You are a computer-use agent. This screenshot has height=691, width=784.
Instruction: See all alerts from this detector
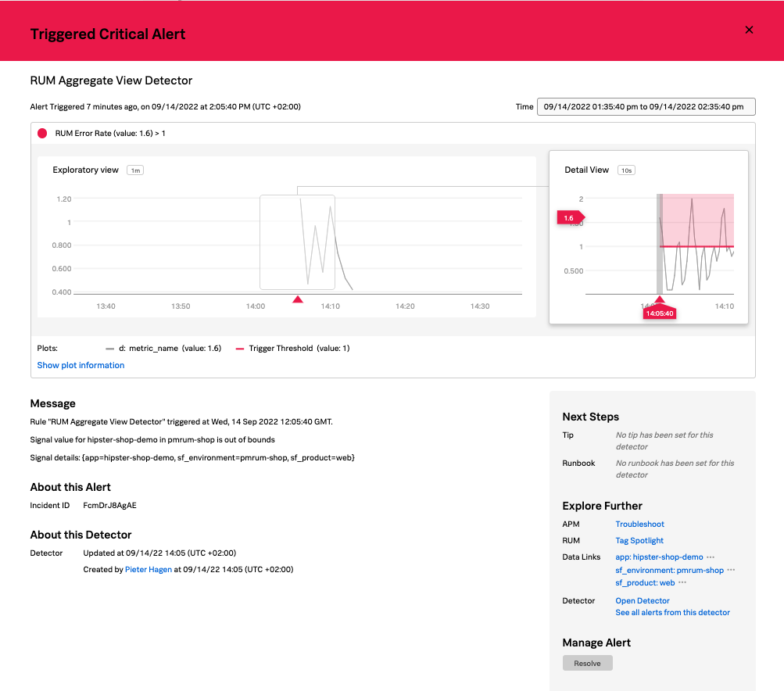[672, 613]
